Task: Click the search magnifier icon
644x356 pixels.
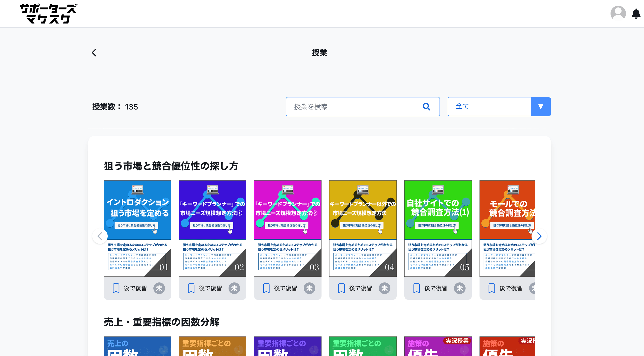Action: [x=426, y=107]
